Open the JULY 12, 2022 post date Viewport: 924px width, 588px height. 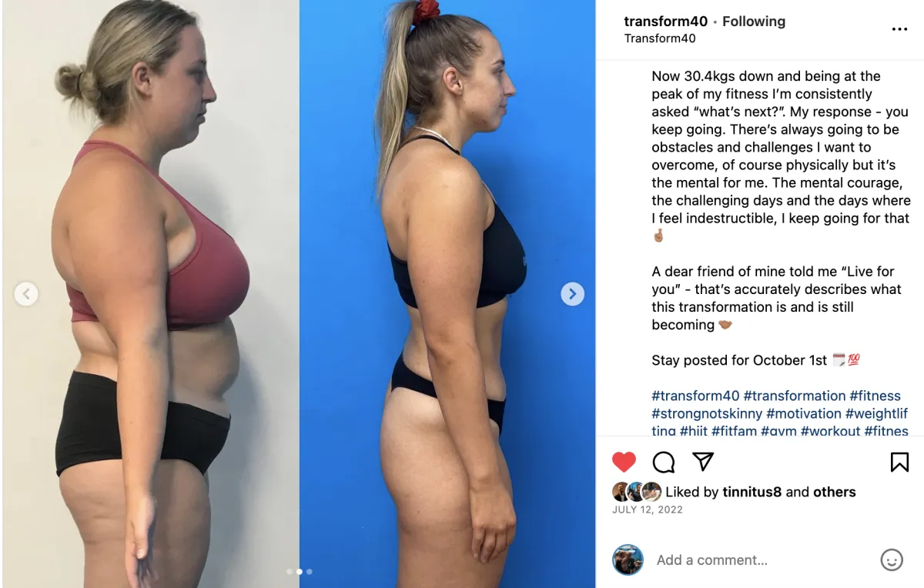(x=648, y=509)
